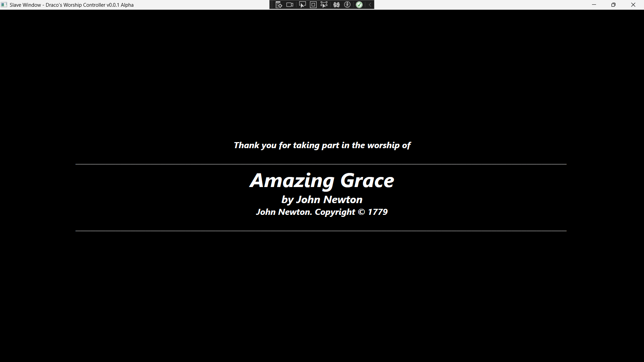Click the curly braces binding check icon

[x=336, y=5]
